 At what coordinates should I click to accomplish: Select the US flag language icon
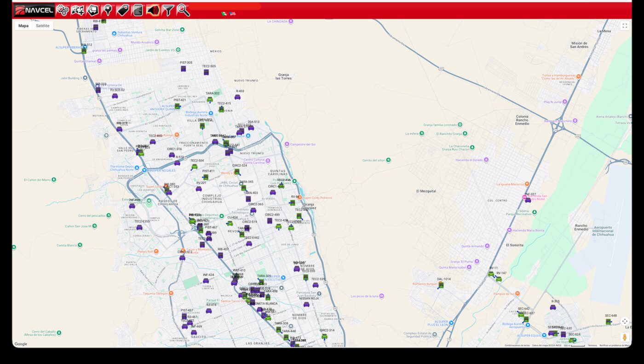click(233, 14)
